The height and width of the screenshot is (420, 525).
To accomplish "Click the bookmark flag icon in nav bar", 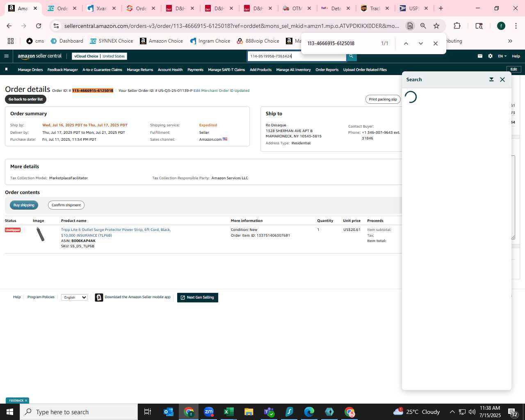I will pos(6,69).
